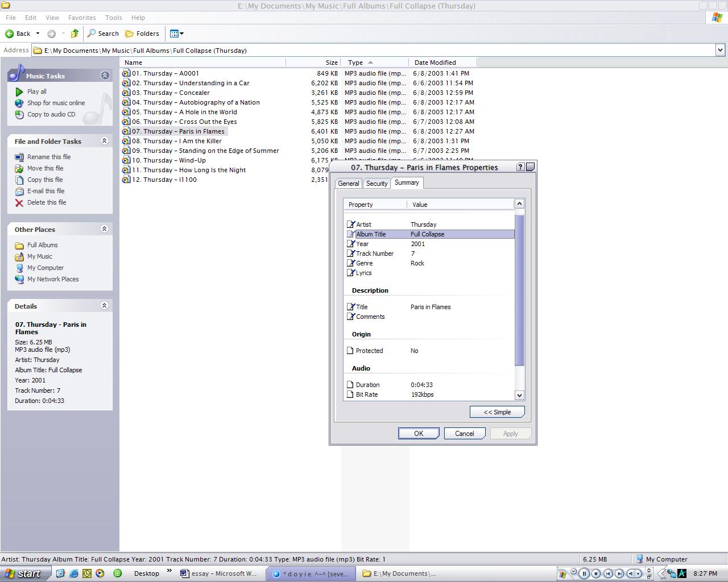Viewport: 728px width, 582px height.
Task: Click the Delete this file icon
Action: [x=19, y=202]
